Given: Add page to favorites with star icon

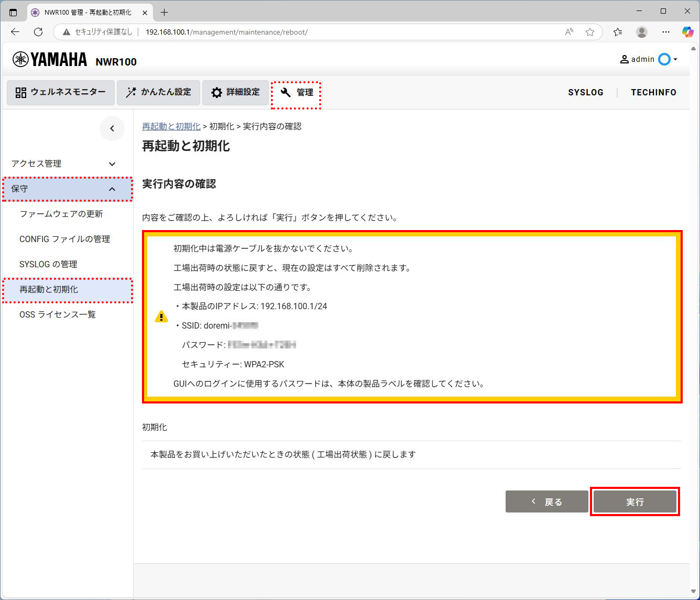Looking at the screenshot, I should coord(590,32).
